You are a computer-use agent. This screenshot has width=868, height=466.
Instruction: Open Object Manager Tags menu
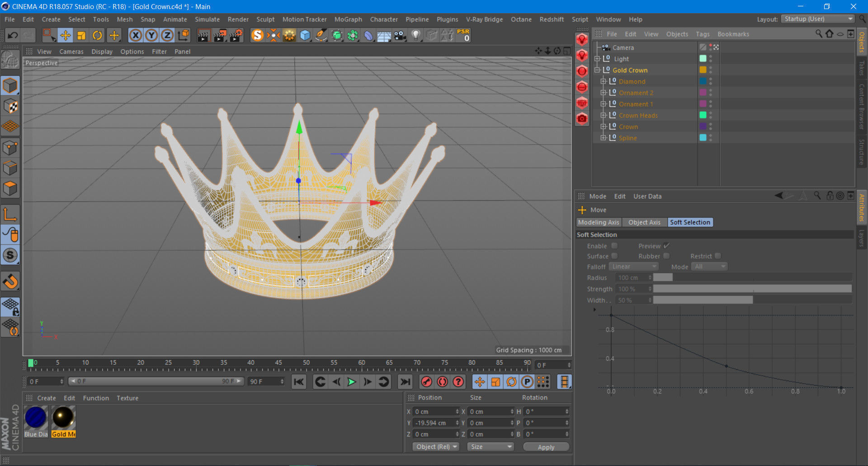703,34
